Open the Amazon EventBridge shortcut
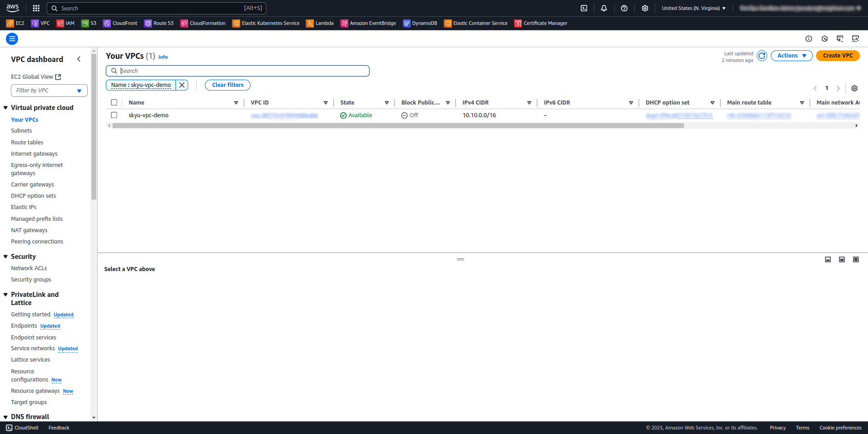Screen dimensions: 868x434 pos(368,24)
